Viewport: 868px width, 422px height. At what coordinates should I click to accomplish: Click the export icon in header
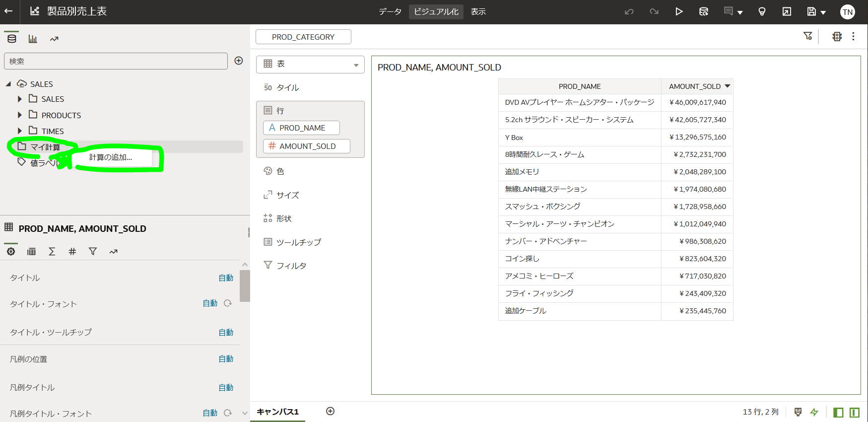(x=787, y=11)
